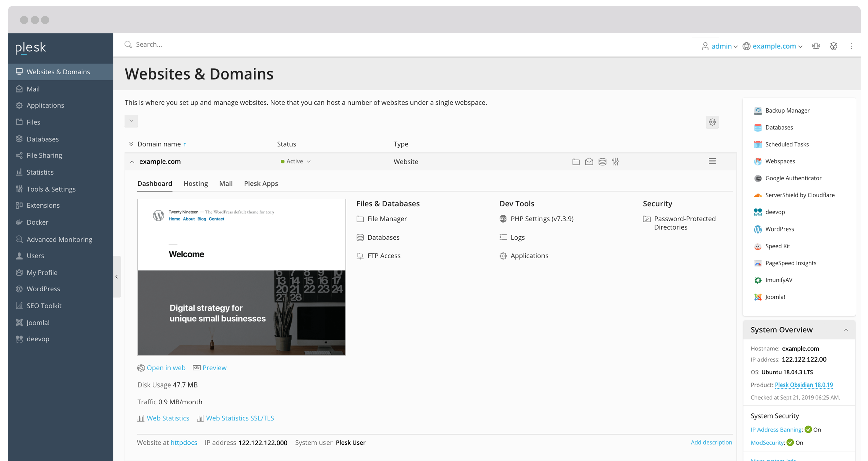The image size is (868, 461).
Task: Open the file manager icon in example.com row
Action: [x=576, y=162]
